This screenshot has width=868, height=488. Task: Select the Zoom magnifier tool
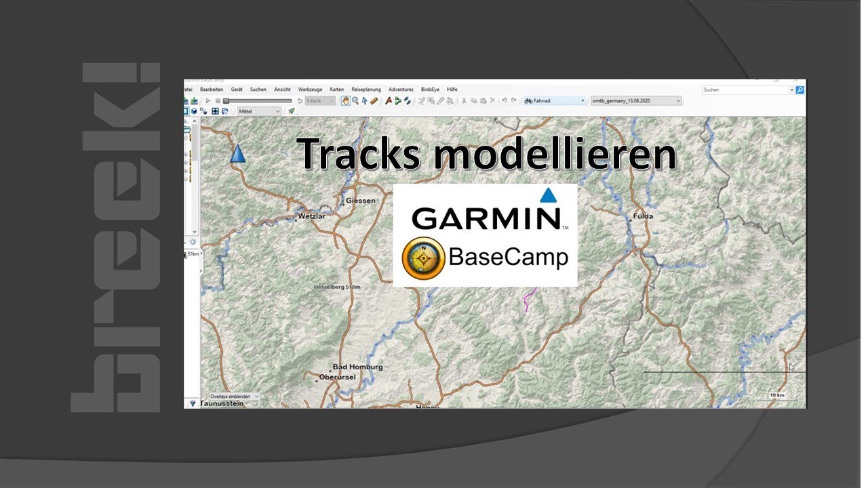pyautogui.click(x=355, y=100)
